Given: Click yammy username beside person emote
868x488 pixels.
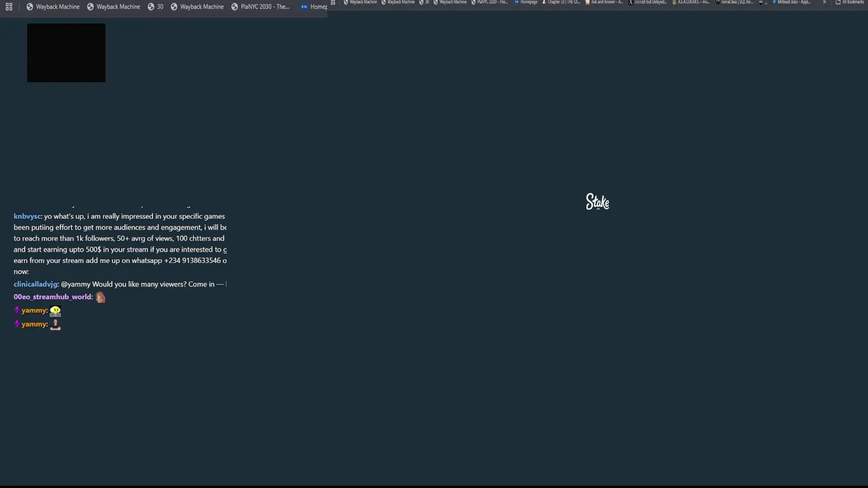Looking at the screenshot, I should (33, 324).
